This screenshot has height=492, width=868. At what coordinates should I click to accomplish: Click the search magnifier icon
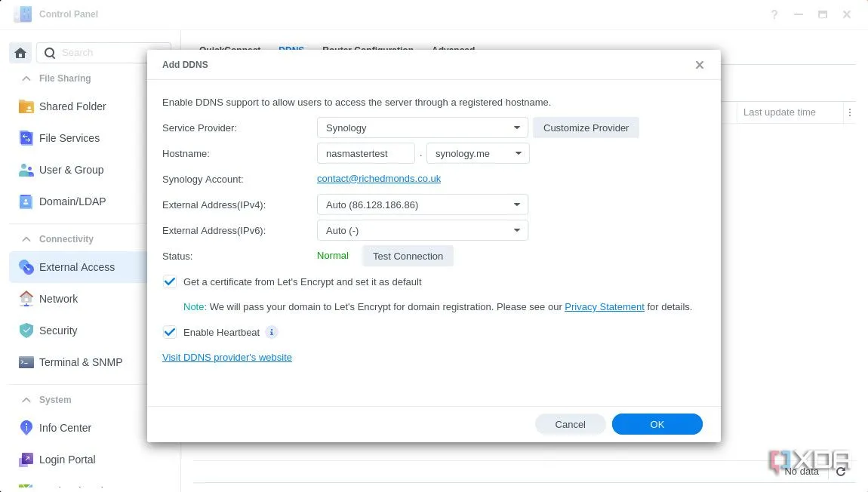[50, 53]
